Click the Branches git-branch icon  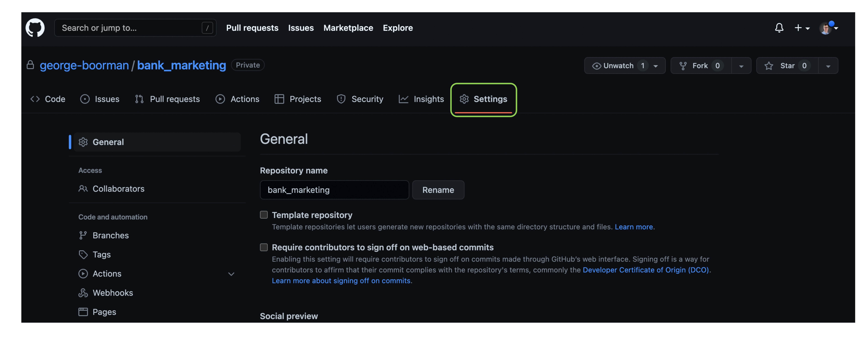83,235
